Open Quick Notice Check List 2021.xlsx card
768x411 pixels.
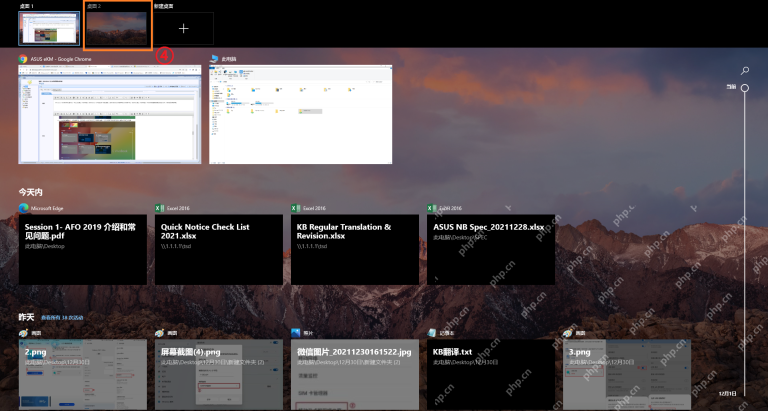(219, 249)
